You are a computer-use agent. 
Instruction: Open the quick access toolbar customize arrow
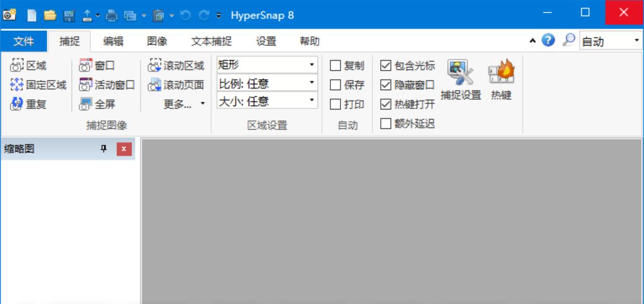tap(219, 16)
